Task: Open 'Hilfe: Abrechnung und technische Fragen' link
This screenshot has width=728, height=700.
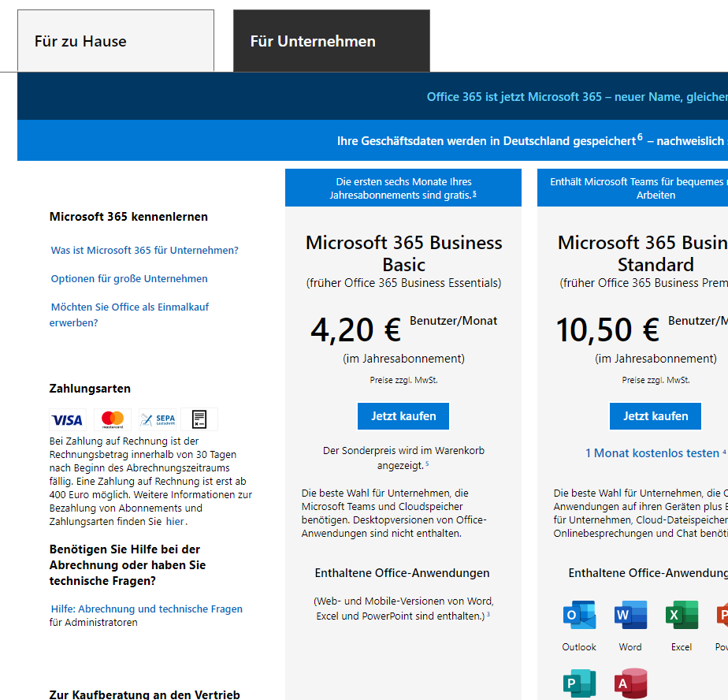Action: pos(147,609)
